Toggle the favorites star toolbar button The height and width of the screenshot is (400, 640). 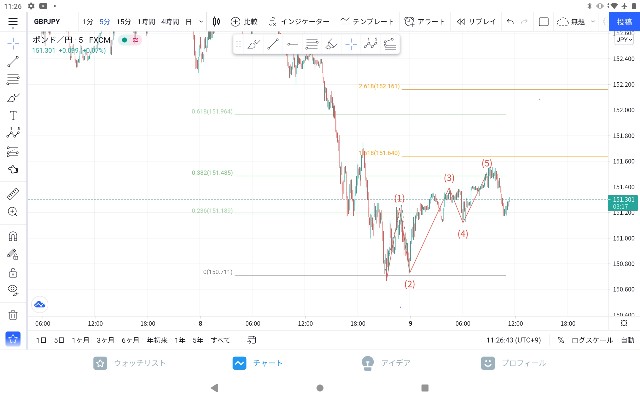pos(13,338)
